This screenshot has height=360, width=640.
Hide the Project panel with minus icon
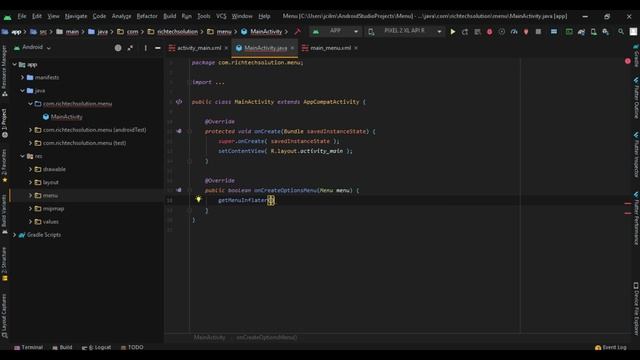tap(158, 48)
